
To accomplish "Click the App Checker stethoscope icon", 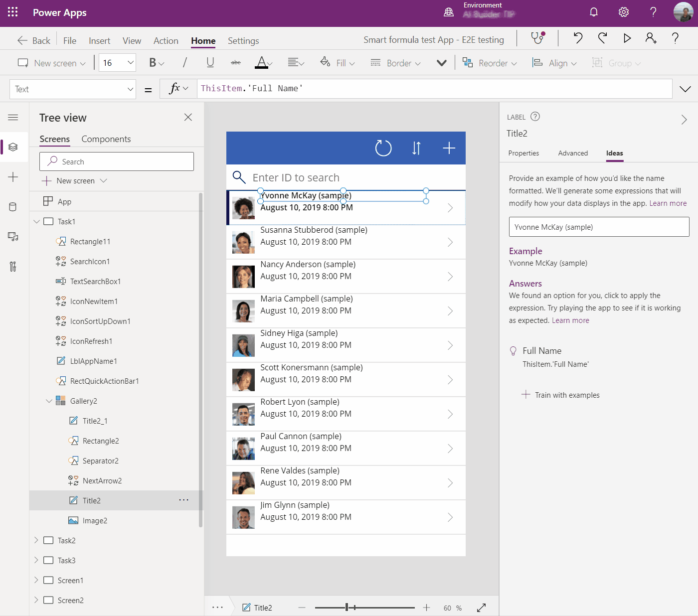I will pos(537,38).
